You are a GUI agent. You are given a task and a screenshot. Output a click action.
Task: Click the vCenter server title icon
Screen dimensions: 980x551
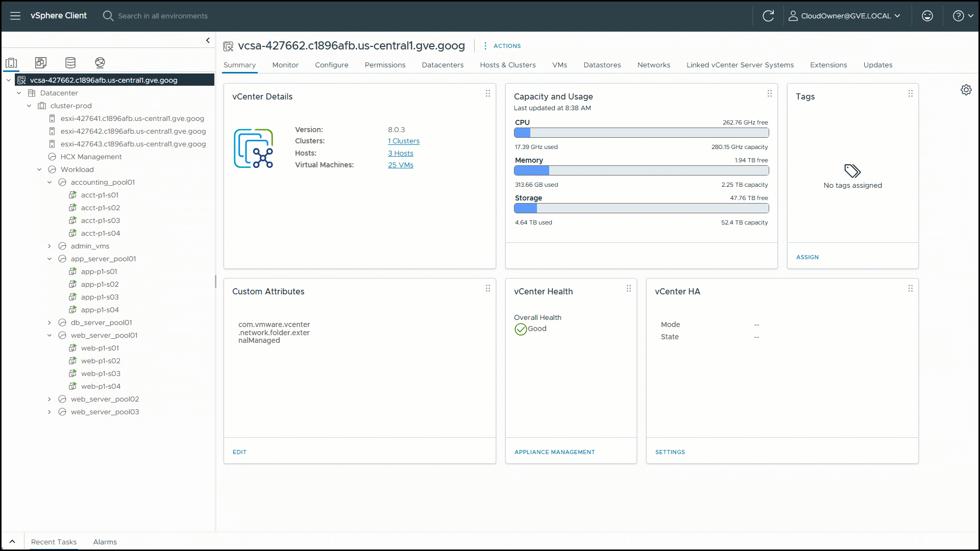[x=228, y=46]
